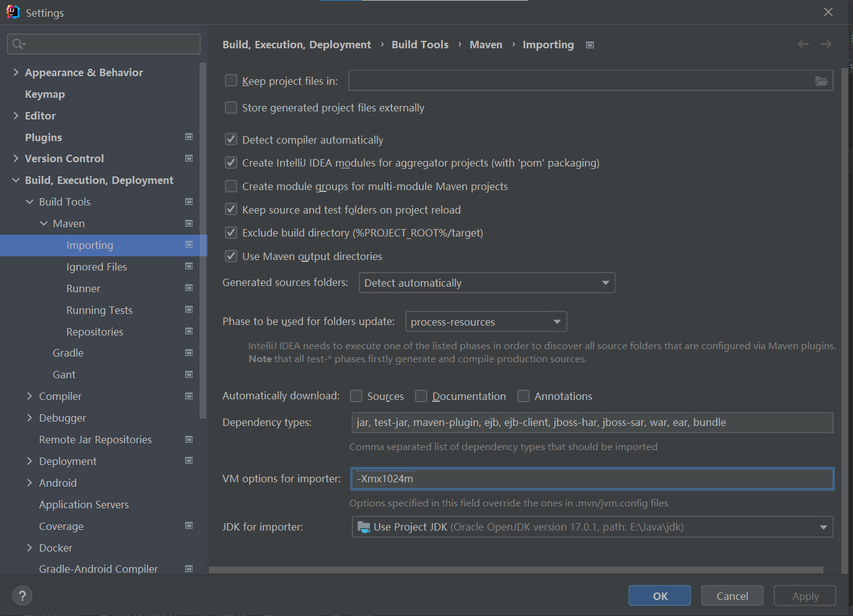
Task: Click the back navigation arrow
Action: click(x=803, y=44)
